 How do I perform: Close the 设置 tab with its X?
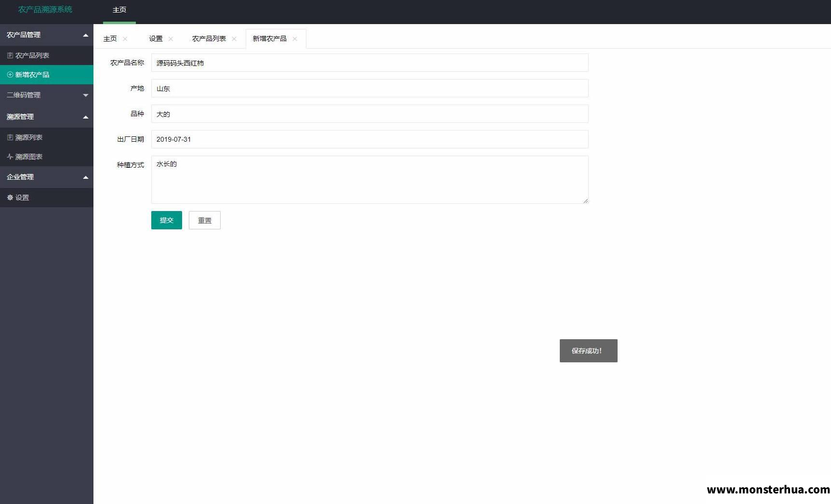click(x=171, y=39)
